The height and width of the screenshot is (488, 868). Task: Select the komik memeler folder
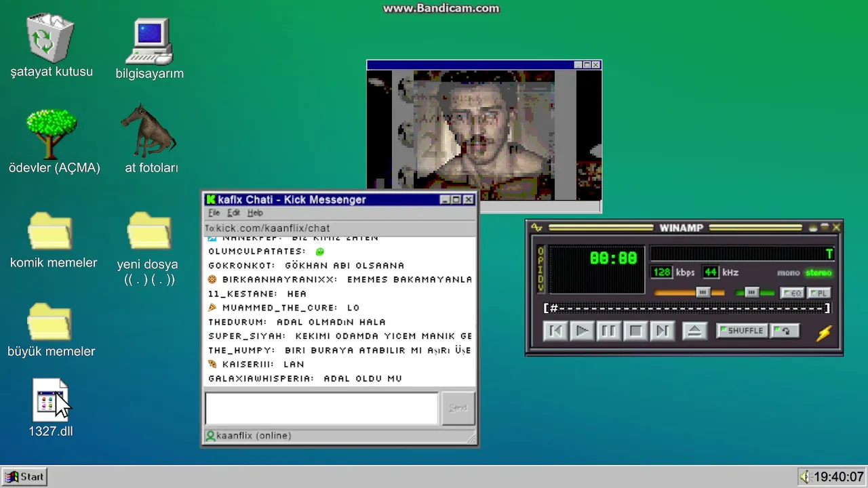click(x=50, y=232)
